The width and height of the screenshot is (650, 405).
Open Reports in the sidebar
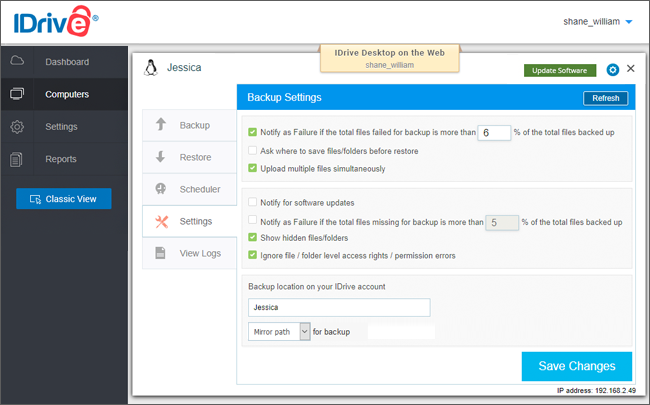click(64, 159)
